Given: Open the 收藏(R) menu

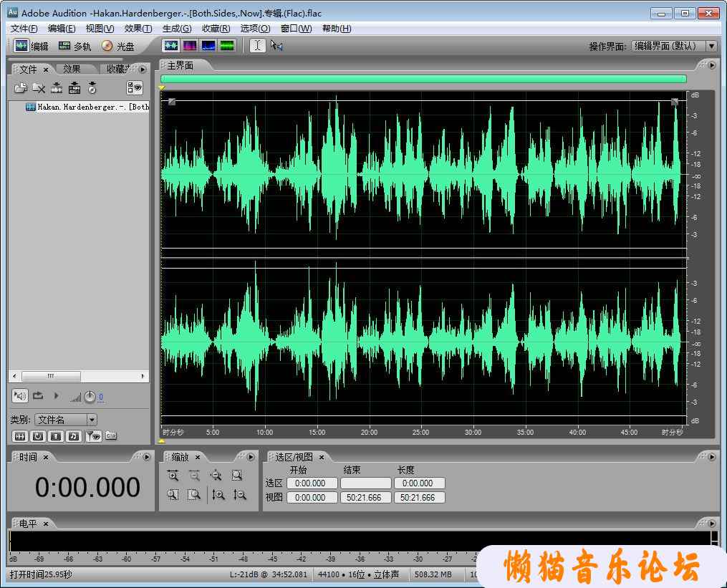Looking at the screenshot, I should point(216,29).
